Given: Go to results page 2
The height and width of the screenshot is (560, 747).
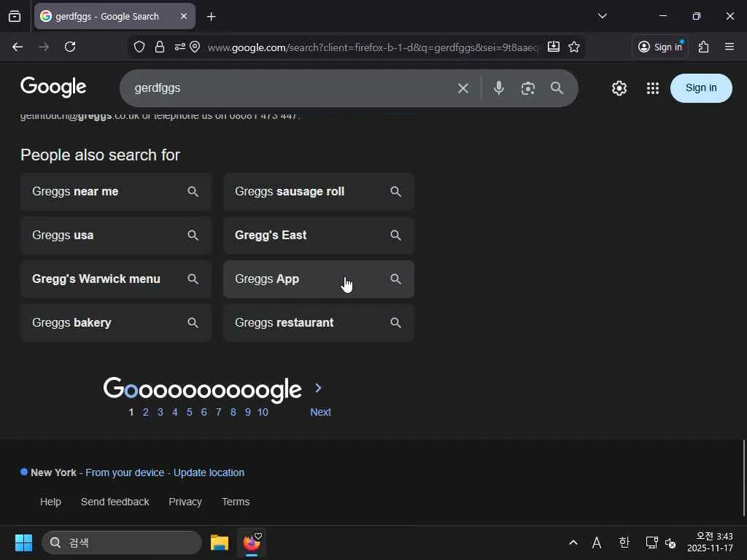Looking at the screenshot, I should coord(146,413).
